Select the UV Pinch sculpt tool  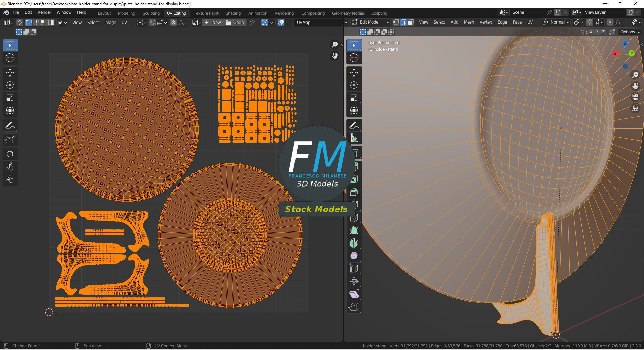(x=10, y=180)
